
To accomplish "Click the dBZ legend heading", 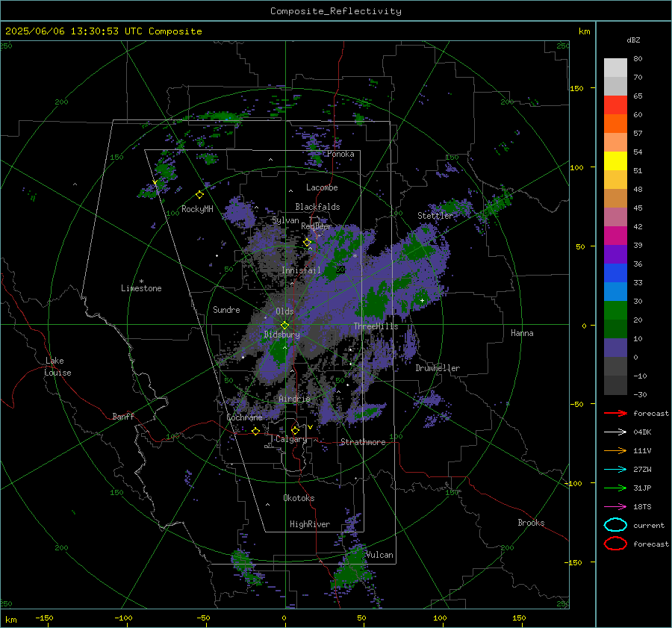I will (x=633, y=40).
